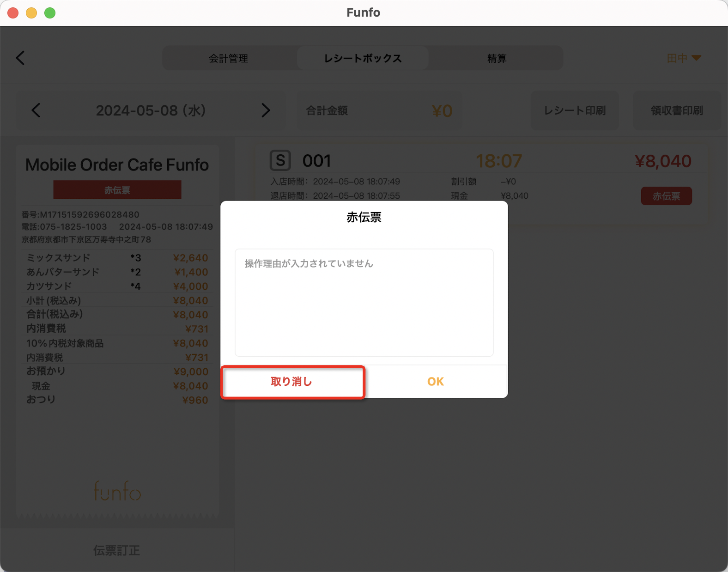728x572 pixels.
Task: Click the 割引額 -¥0 detail
Action: [x=484, y=182]
